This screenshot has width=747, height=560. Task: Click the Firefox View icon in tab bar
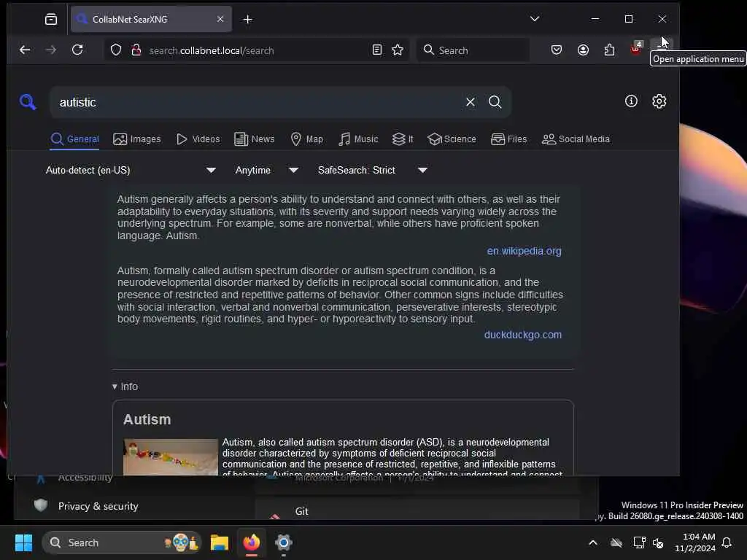coord(51,19)
